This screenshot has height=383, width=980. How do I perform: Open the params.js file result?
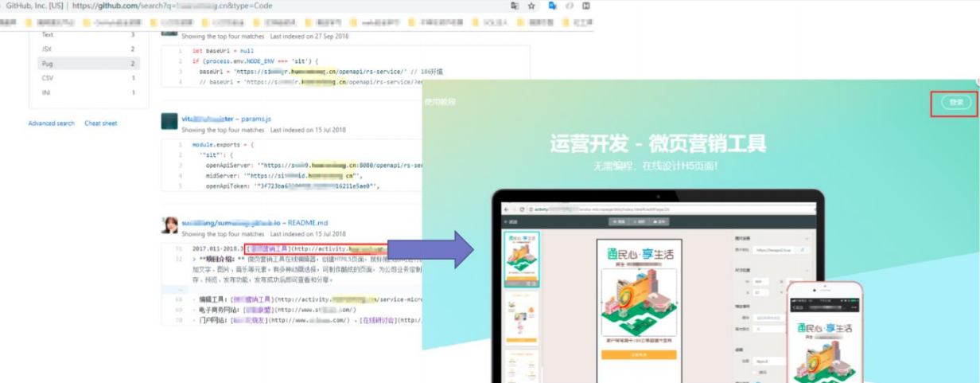[255, 119]
